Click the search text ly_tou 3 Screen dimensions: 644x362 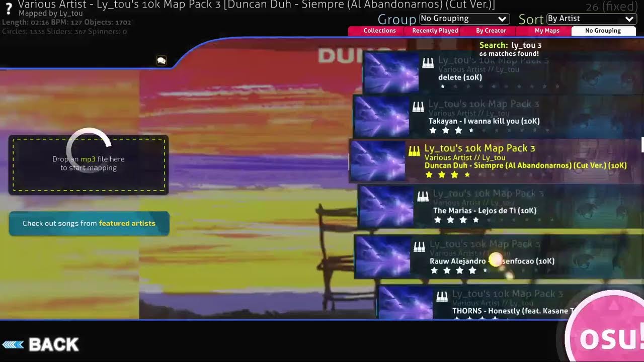pos(526,45)
